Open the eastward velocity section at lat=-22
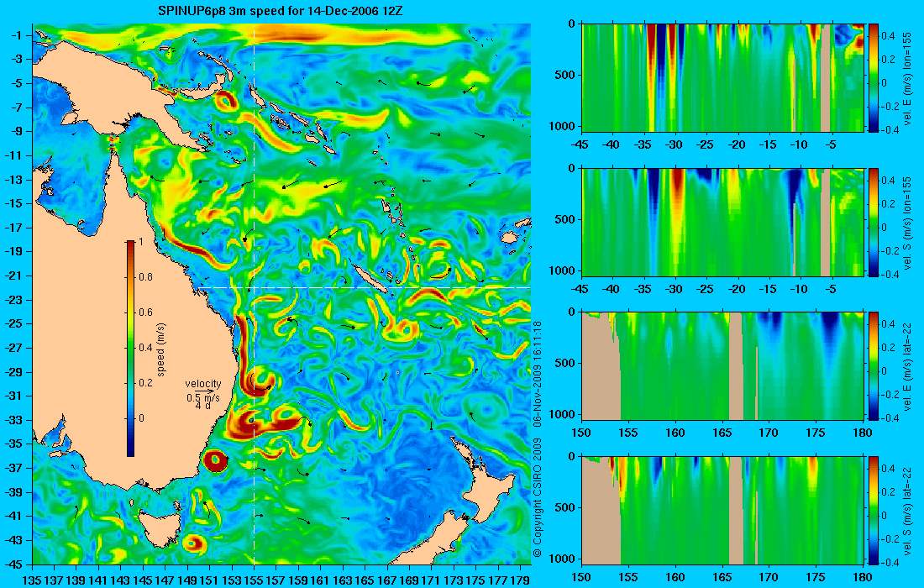 click(722, 366)
